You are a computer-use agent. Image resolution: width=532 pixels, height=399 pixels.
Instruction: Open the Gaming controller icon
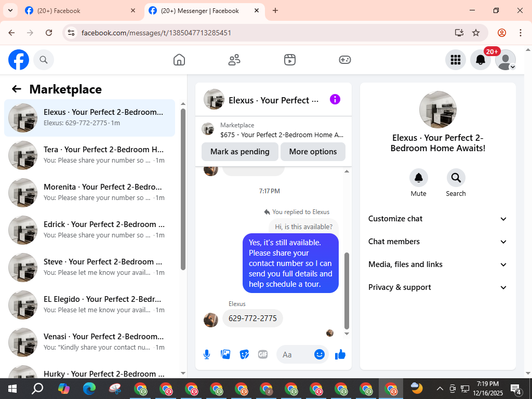click(x=345, y=60)
